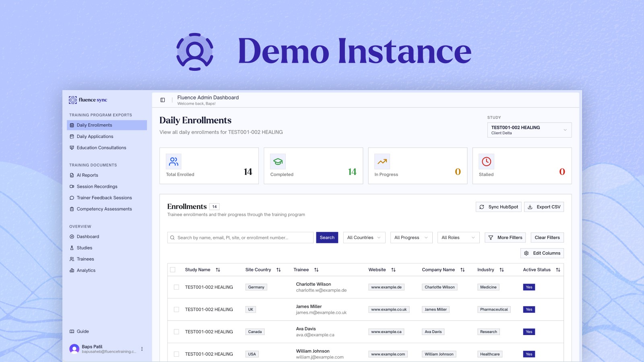Click the Germany country tag
Image resolution: width=644 pixels, height=362 pixels.
256,287
